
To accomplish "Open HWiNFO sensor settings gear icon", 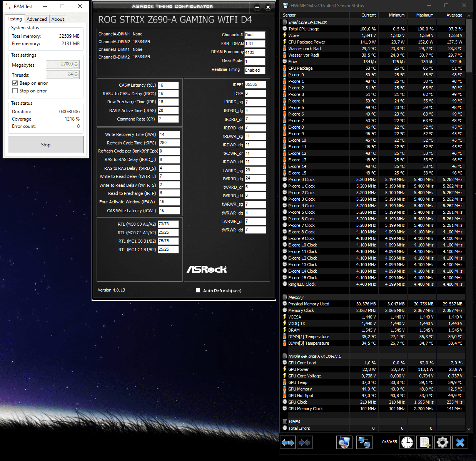I will [443, 443].
